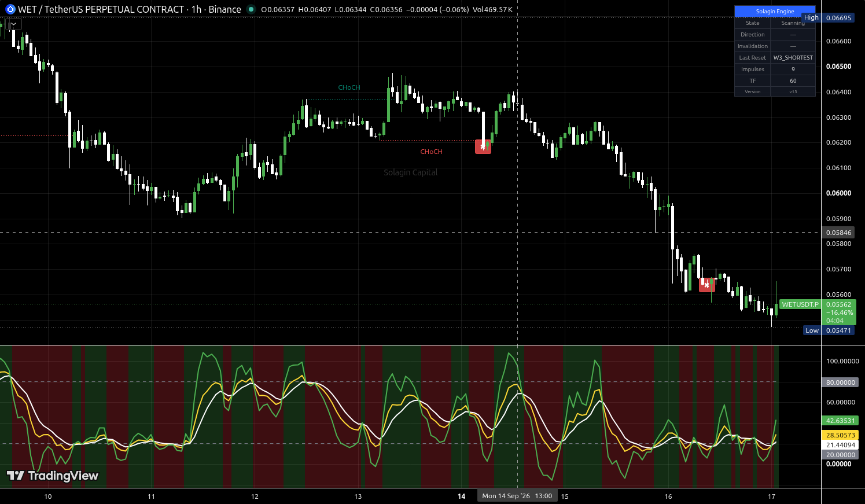This screenshot has width=865, height=504.
Task: Click the crosshair date label Mon 14 Sep '26
Action: (x=517, y=496)
